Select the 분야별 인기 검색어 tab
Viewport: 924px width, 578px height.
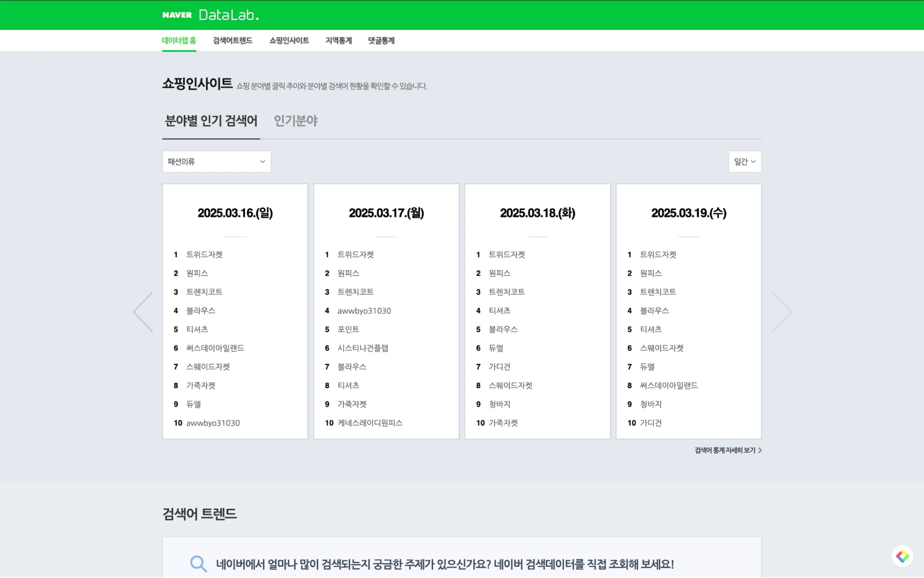pyautogui.click(x=211, y=121)
